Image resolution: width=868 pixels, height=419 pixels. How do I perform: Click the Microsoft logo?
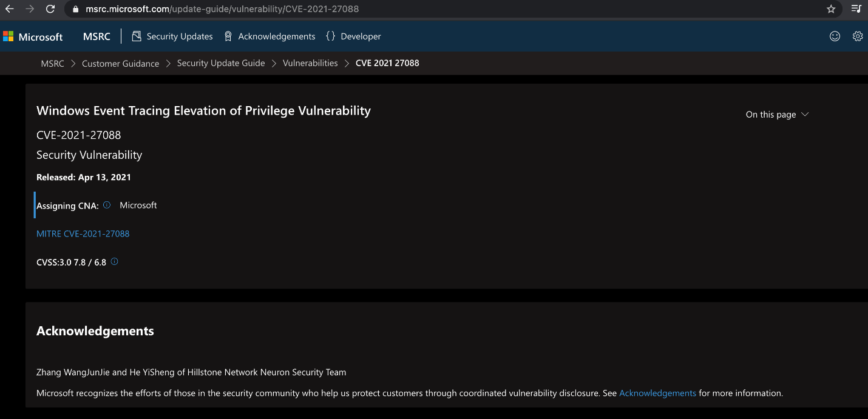pos(8,36)
